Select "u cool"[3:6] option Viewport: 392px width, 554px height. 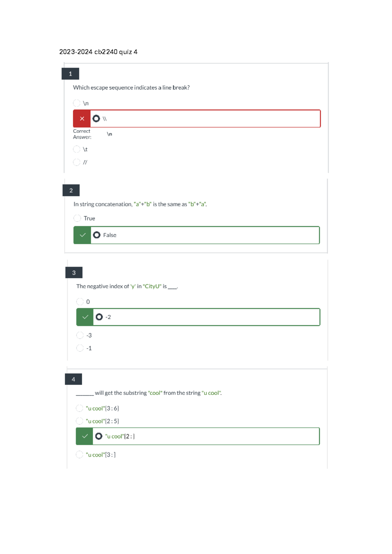[79, 408]
